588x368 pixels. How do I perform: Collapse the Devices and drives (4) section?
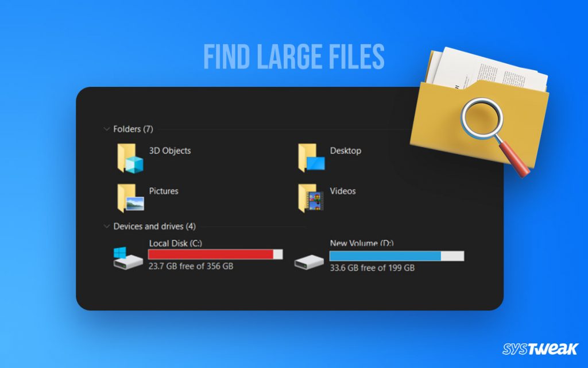click(106, 226)
